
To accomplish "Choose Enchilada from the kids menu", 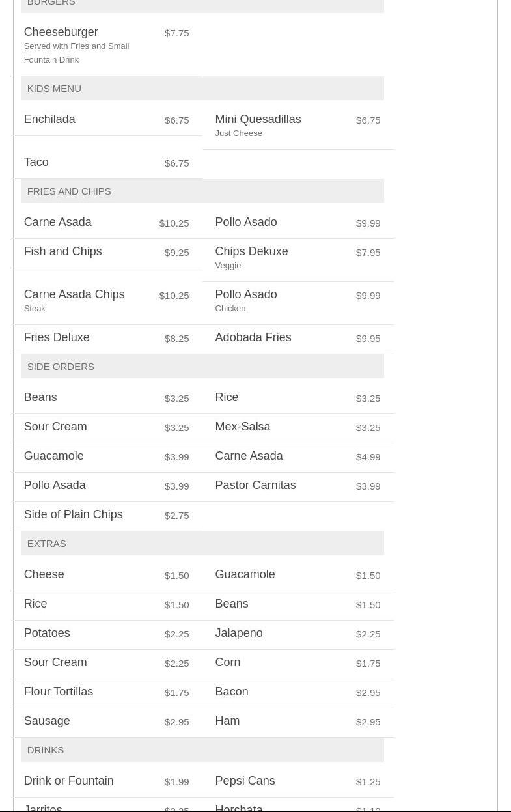I will click(49, 119).
